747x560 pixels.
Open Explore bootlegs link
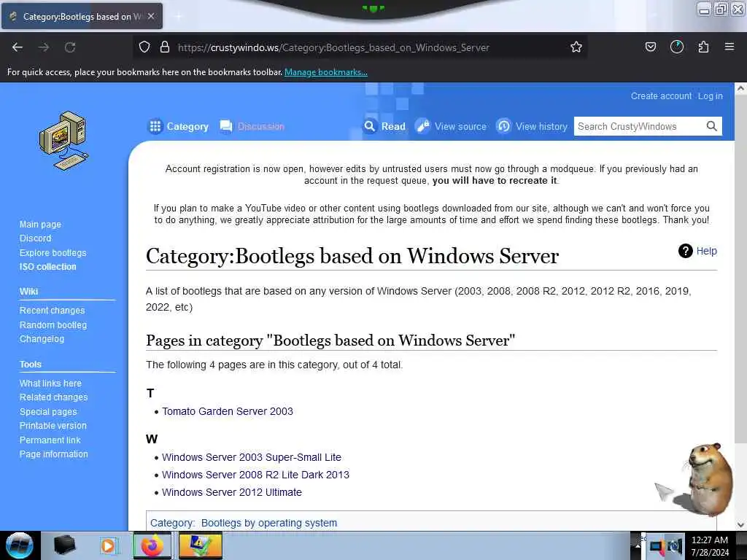53,253
